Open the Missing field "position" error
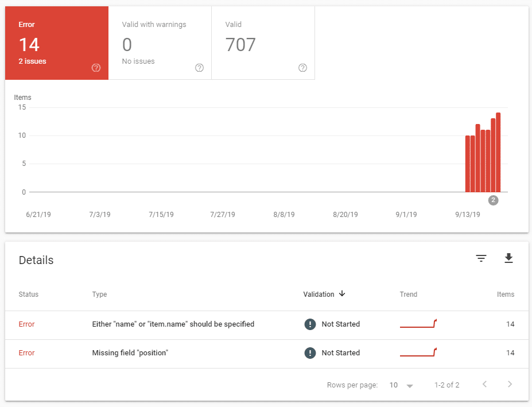This screenshot has height=407, width=532. point(130,353)
